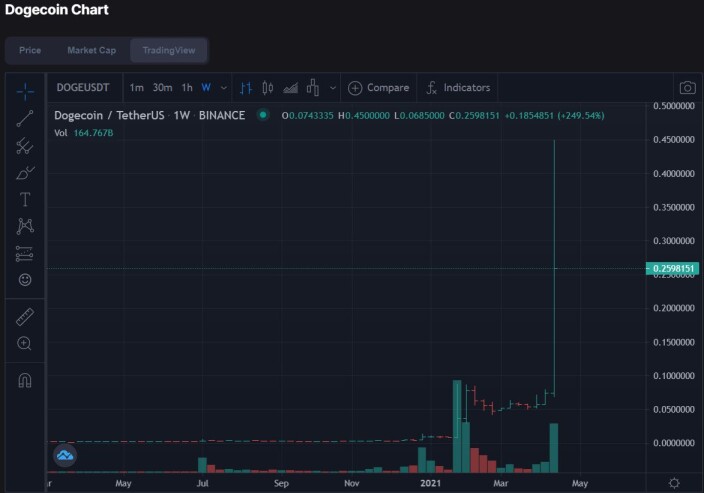Select the prediction and measurement tool
The width and height of the screenshot is (704, 493).
tap(24, 254)
